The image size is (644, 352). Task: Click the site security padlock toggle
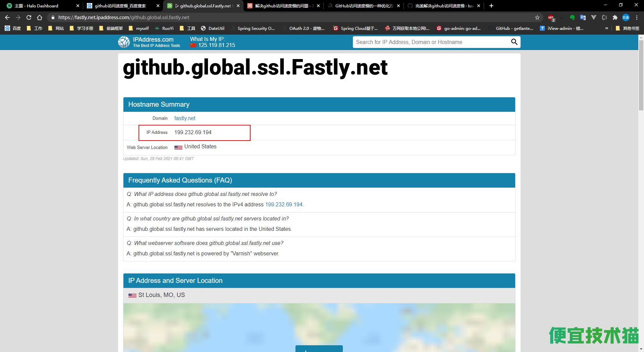pyautogui.click(x=53, y=17)
